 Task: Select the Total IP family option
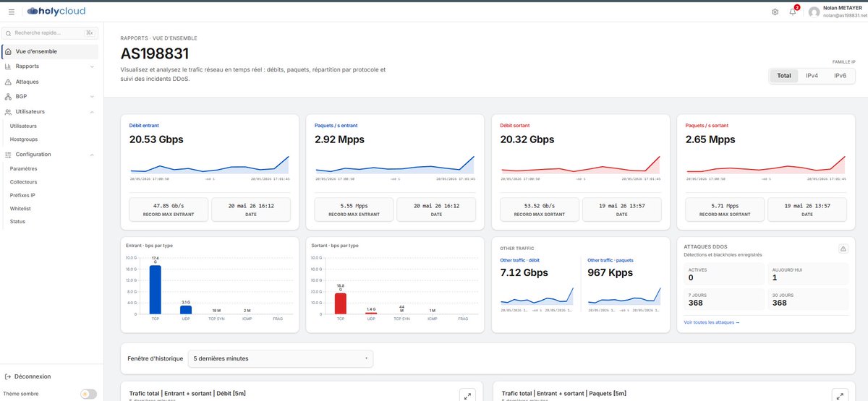pyautogui.click(x=784, y=76)
